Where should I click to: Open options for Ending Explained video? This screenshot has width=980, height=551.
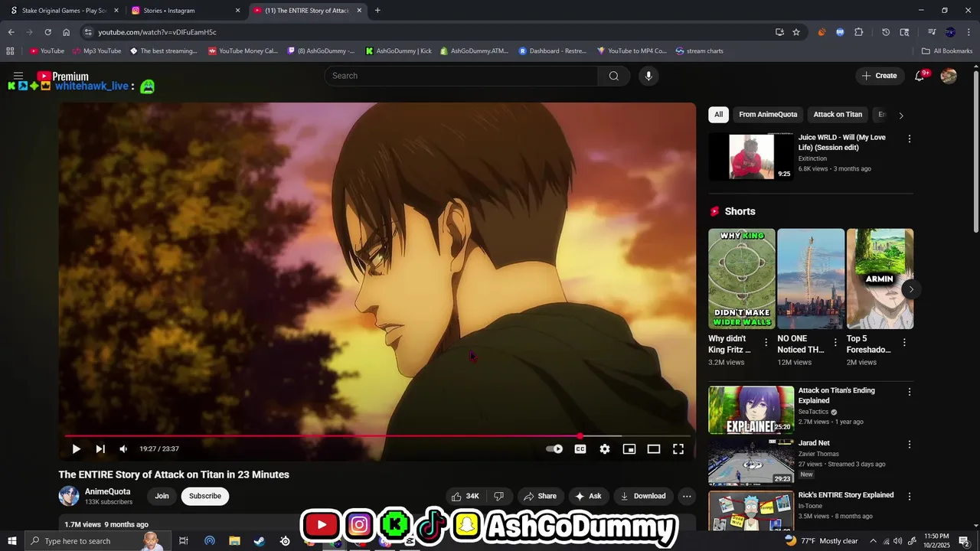point(910,392)
